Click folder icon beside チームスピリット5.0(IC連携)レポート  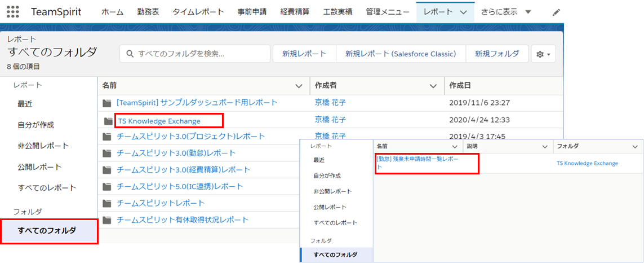(x=107, y=186)
